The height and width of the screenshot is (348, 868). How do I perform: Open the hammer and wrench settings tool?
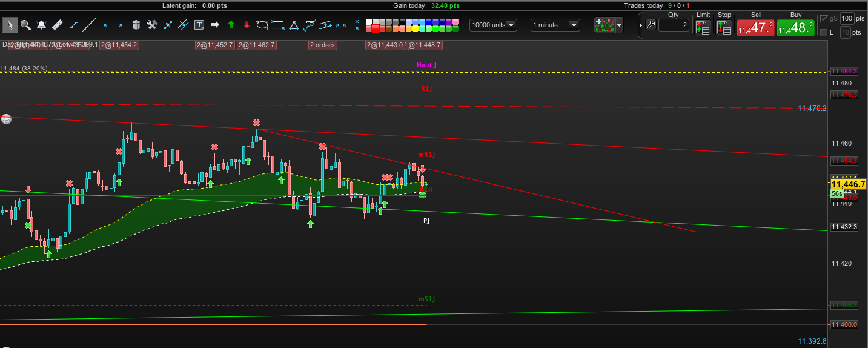pyautogui.click(x=152, y=25)
